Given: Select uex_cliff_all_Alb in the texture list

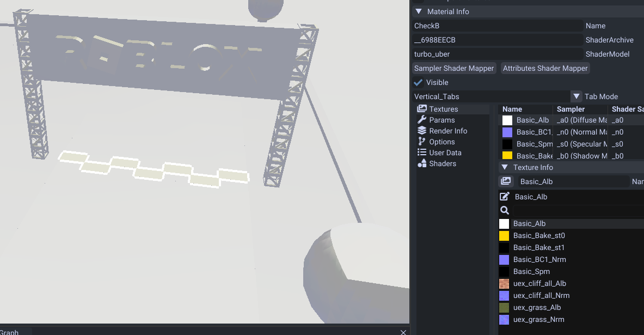Looking at the screenshot, I should point(571,283).
